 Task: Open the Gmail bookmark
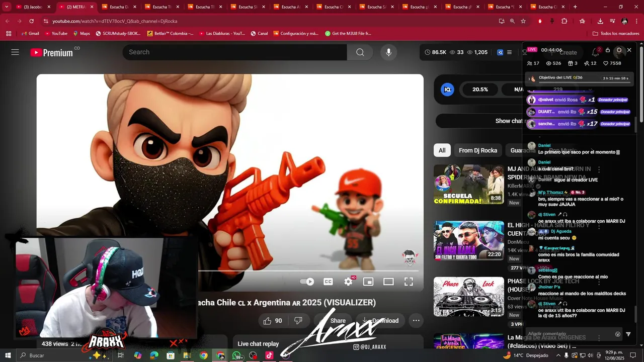[30, 34]
